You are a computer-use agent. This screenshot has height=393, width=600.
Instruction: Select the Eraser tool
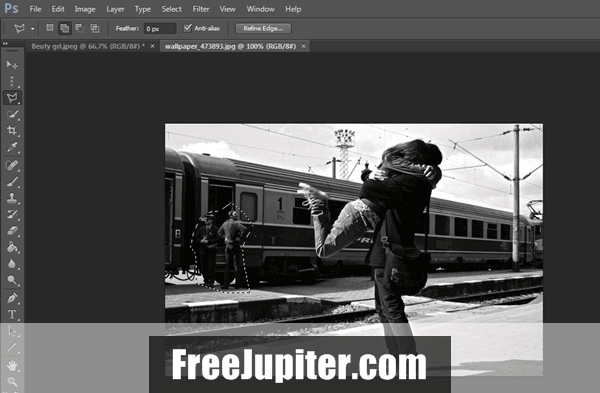coord(12,231)
